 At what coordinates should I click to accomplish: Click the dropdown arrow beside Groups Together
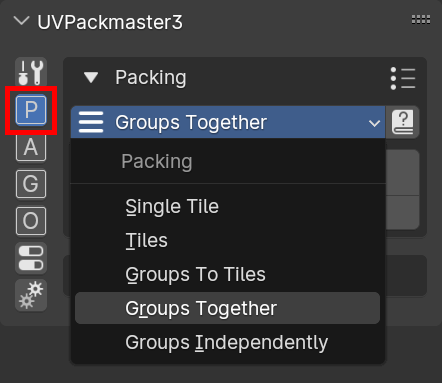click(374, 124)
